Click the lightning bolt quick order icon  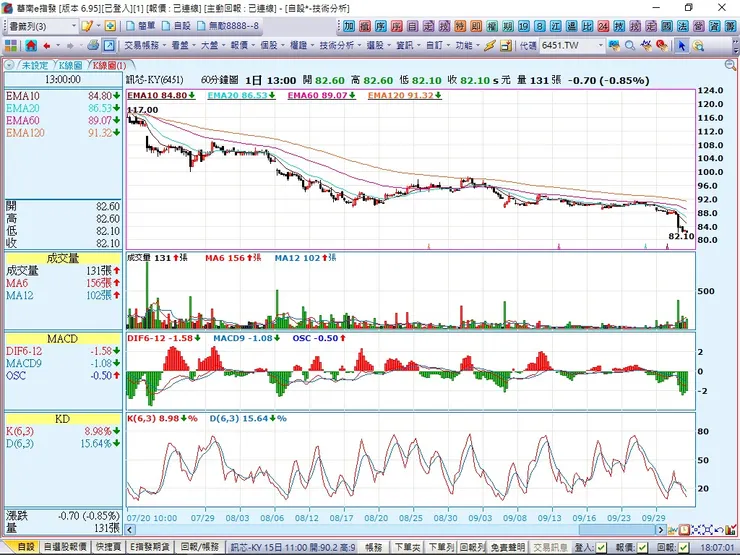pyautogui.click(x=490, y=46)
